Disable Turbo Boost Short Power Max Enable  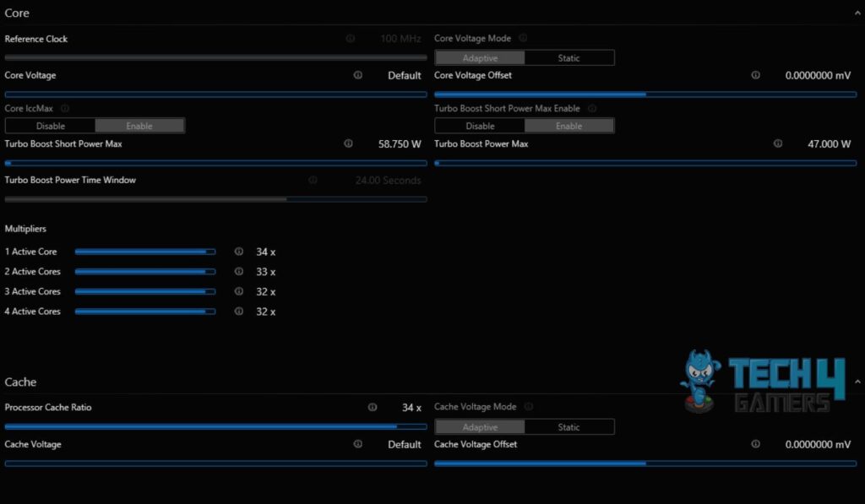(480, 126)
